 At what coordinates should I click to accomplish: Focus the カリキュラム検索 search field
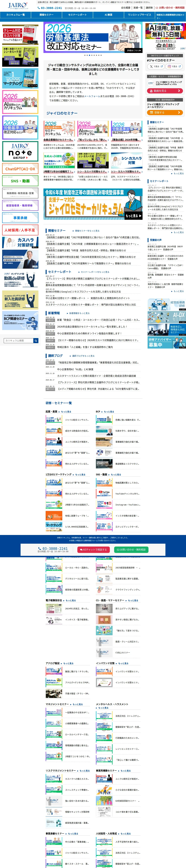click(19, 341)
